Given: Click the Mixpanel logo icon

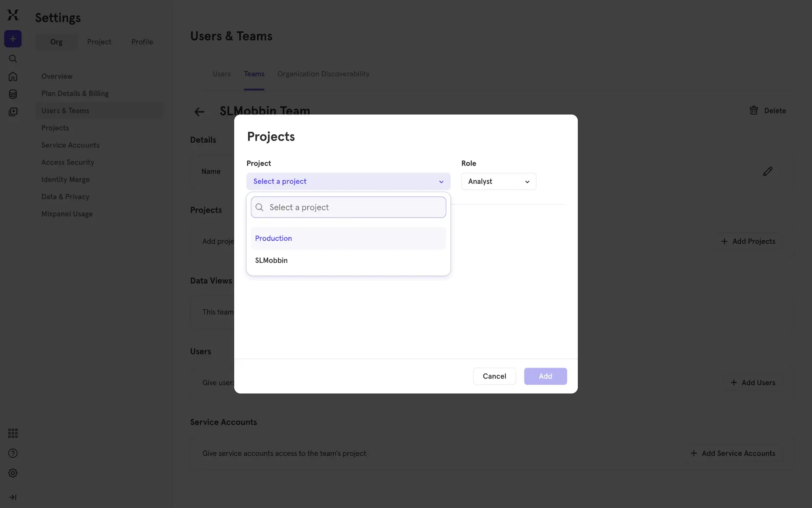Looking at the screenshot, I should [x=13, y=15].
